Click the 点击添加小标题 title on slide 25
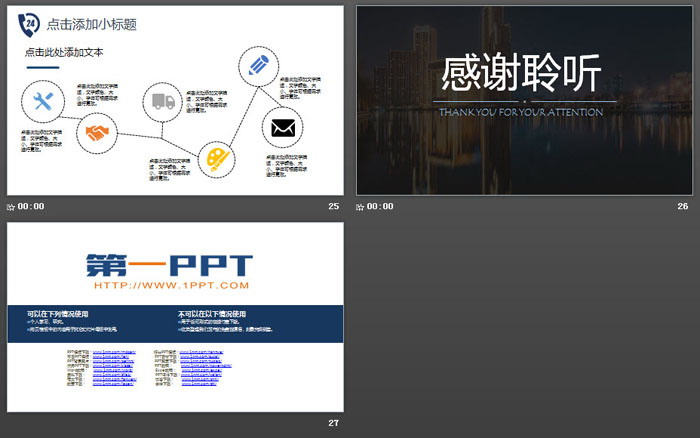 (x=92, y=25)
